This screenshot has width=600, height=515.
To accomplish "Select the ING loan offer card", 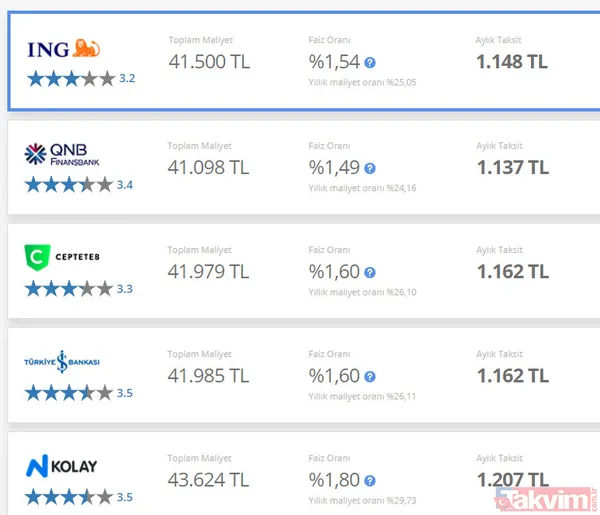I will pos(300,60).
